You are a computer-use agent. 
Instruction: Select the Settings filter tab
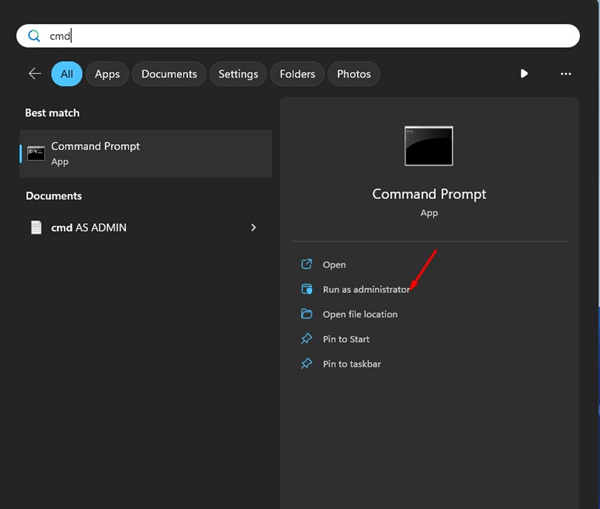tap(238, 74)
